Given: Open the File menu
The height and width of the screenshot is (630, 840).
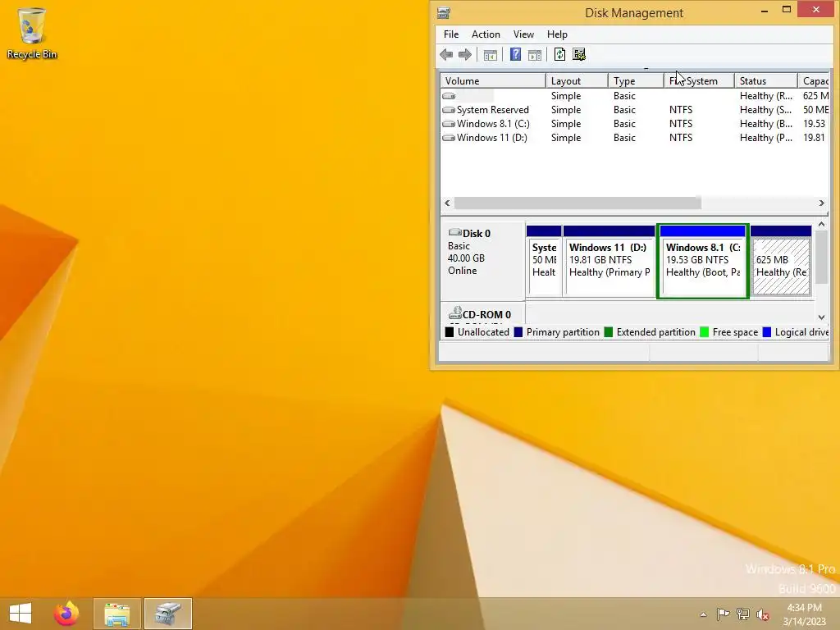Looking at the screenshot, I should click(451, 34).
